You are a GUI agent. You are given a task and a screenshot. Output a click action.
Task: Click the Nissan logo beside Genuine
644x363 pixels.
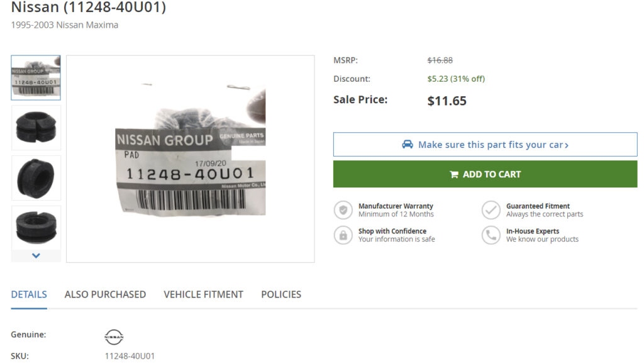[x=114, y=337]
